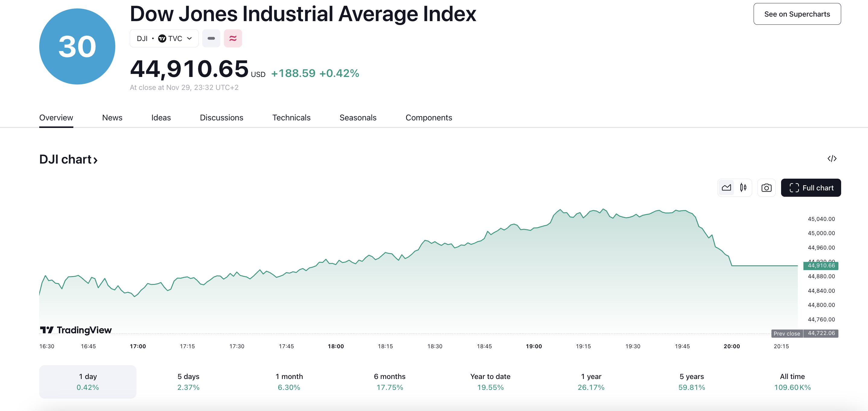Open the DJI TVC symbol dropdown
868x411 pixels.
tap(164, 38)
